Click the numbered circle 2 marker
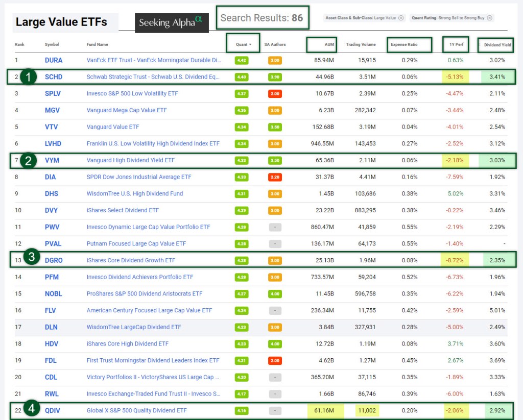523x420 pixels. coord(29,160)
